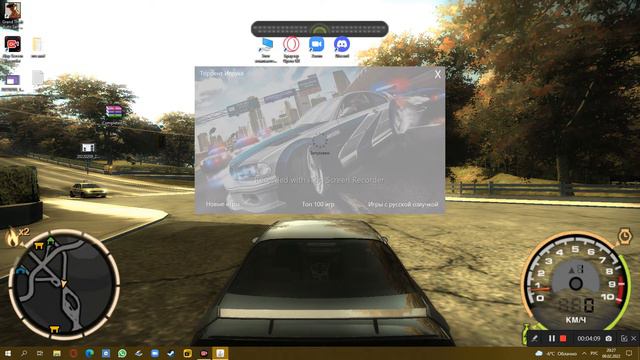This screenshot has width=640, height=360.
Task: Open the video file desktop icon
Action: pos(88,150)
